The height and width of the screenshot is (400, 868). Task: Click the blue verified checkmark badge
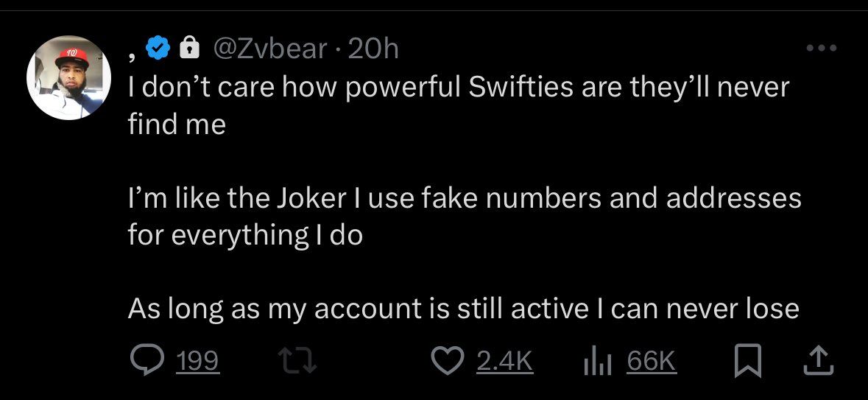coord(158,49)
